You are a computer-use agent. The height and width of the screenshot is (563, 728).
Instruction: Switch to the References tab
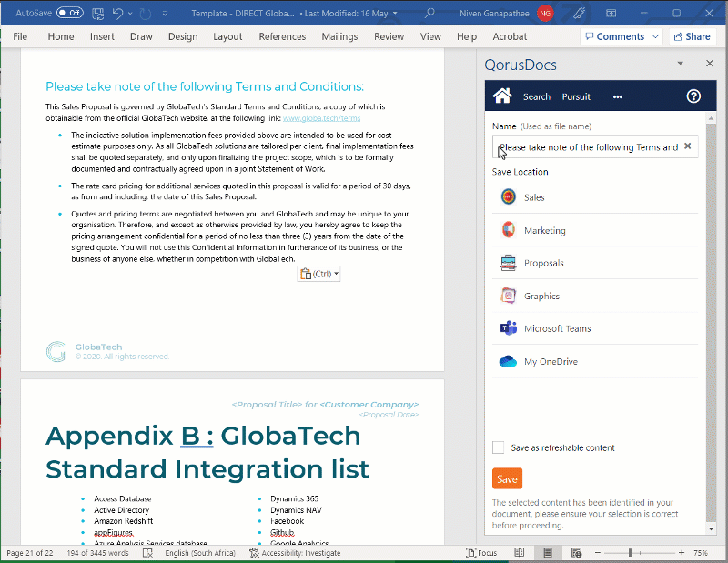[x=282, y=36]
